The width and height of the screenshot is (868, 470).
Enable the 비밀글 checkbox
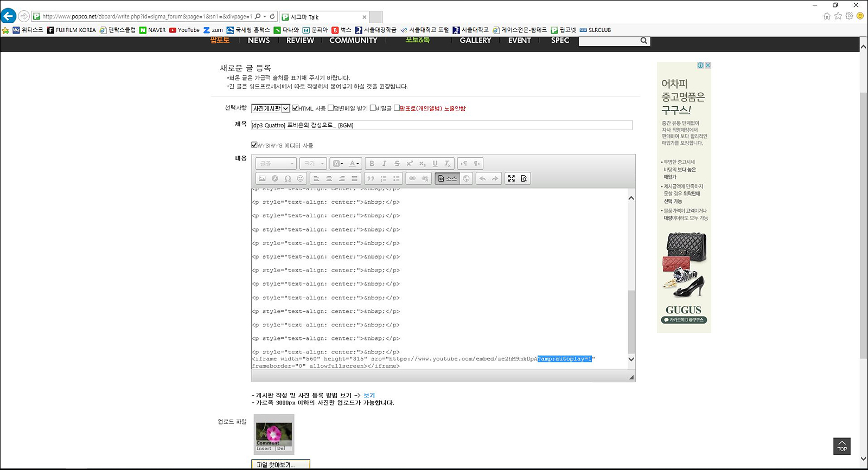coord(373,108)
